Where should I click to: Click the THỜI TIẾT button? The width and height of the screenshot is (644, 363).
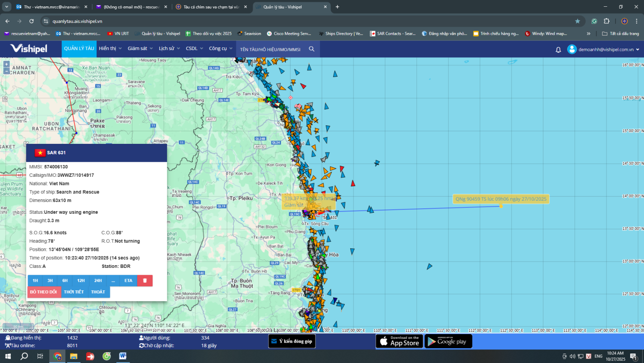click(74, 292)
